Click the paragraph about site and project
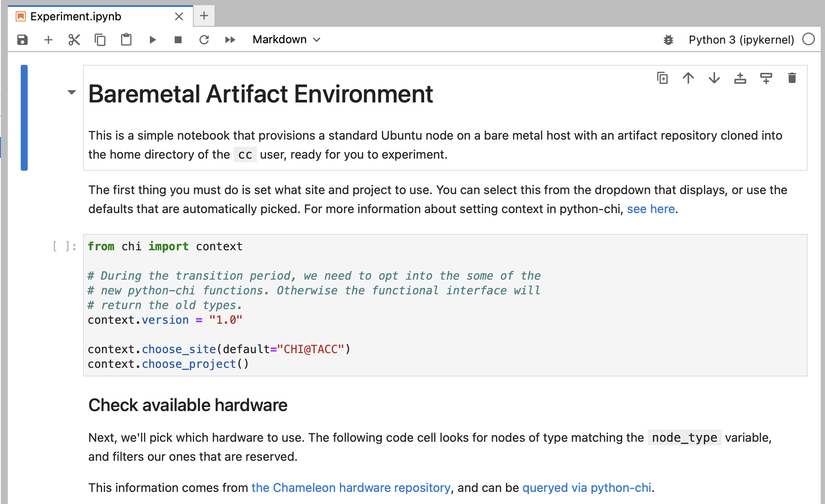825x504 pixels. (438, 200)
